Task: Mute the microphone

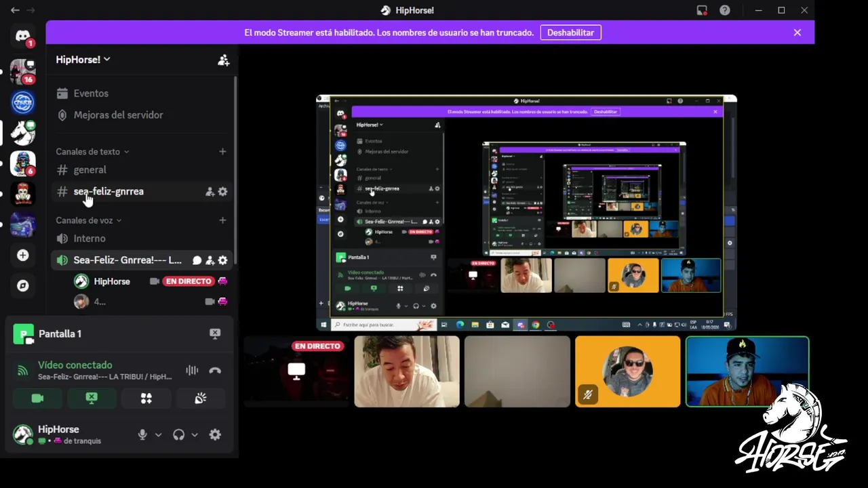Action: pos(142,435)
